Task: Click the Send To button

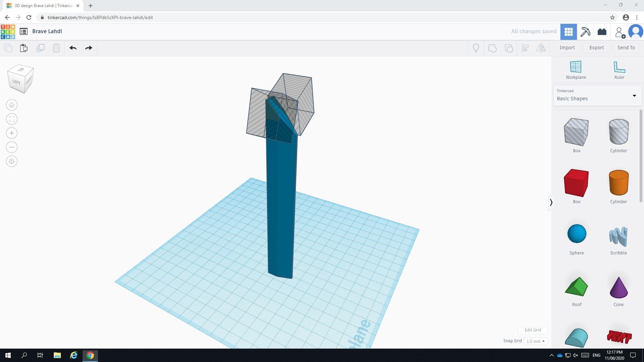Action: pos(626,48)
